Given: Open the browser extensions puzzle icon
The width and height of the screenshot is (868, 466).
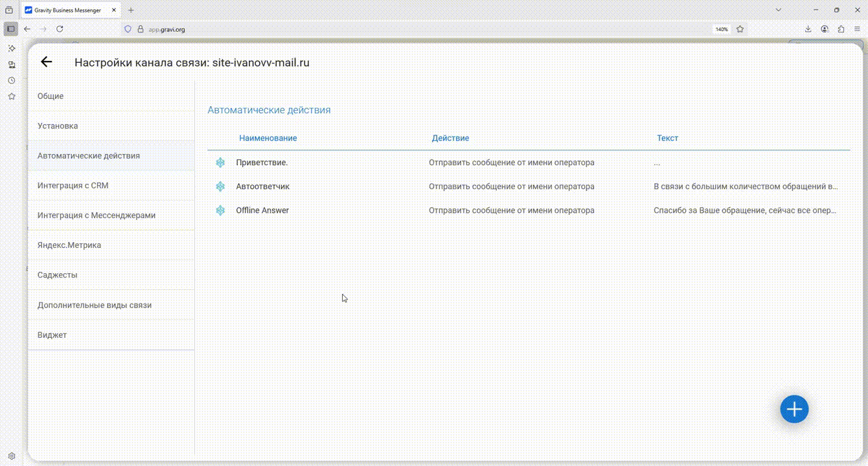Looking at the screenshot, I should point(841,29).
